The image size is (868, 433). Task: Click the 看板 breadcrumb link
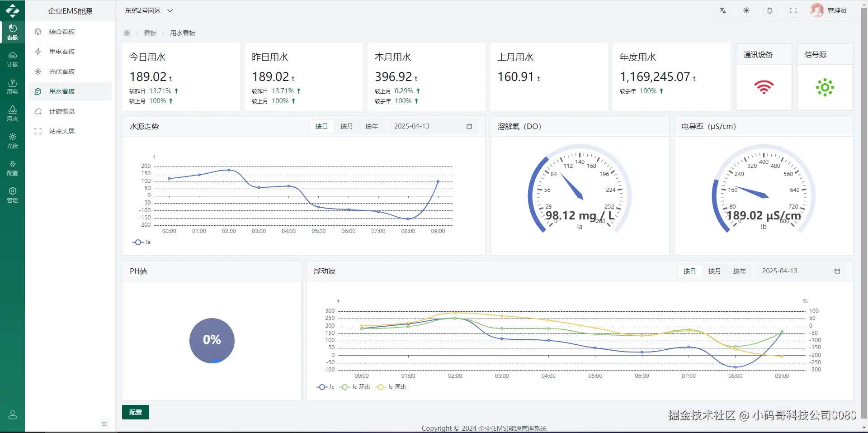tap(150, 33)
